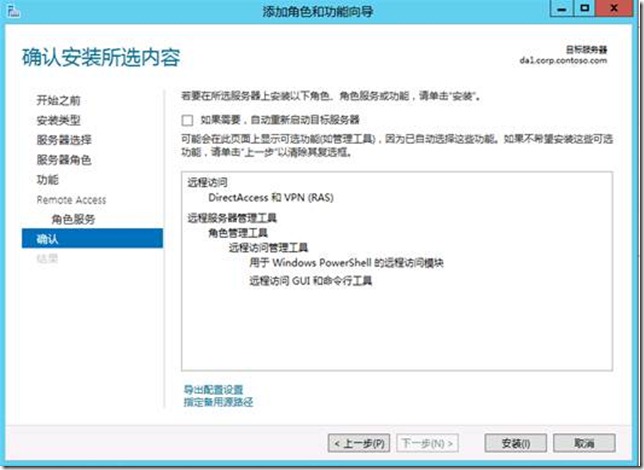Click DirectAccess 和 VPN (RAS) entry

(x=271, y=198)
